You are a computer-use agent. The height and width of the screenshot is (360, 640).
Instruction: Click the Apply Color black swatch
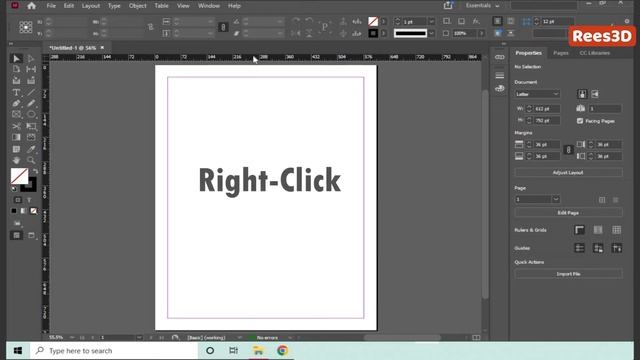point(14,211)
